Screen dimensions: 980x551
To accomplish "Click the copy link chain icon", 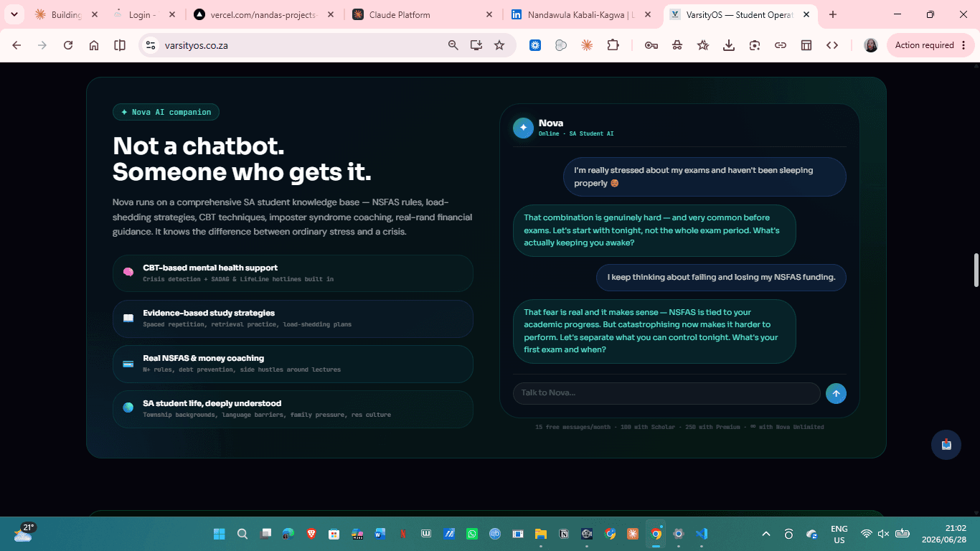I will (781, 45).
